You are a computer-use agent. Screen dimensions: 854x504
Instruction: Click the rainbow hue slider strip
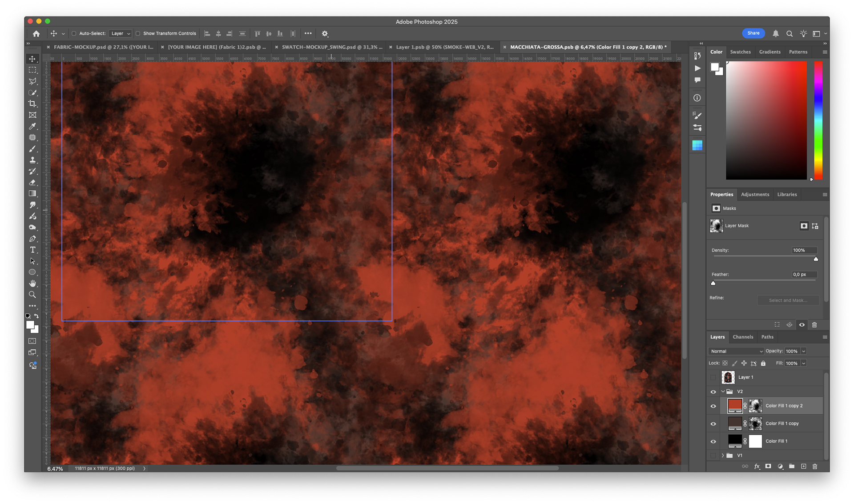point(818,120)
